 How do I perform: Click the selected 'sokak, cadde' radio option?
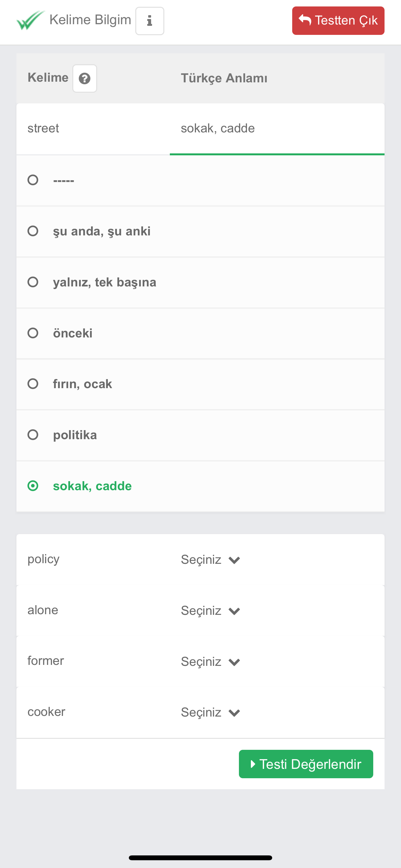[x=33, y=486]
